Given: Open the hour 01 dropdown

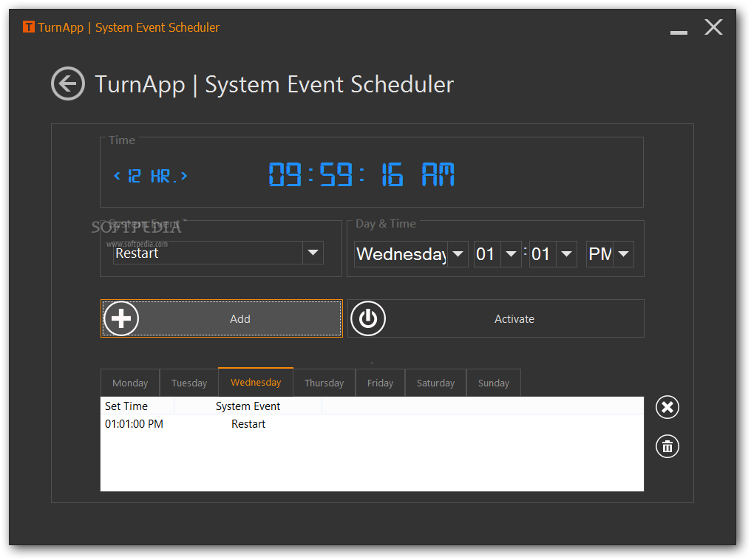Looking at the screenshot, I should [511, 253].
